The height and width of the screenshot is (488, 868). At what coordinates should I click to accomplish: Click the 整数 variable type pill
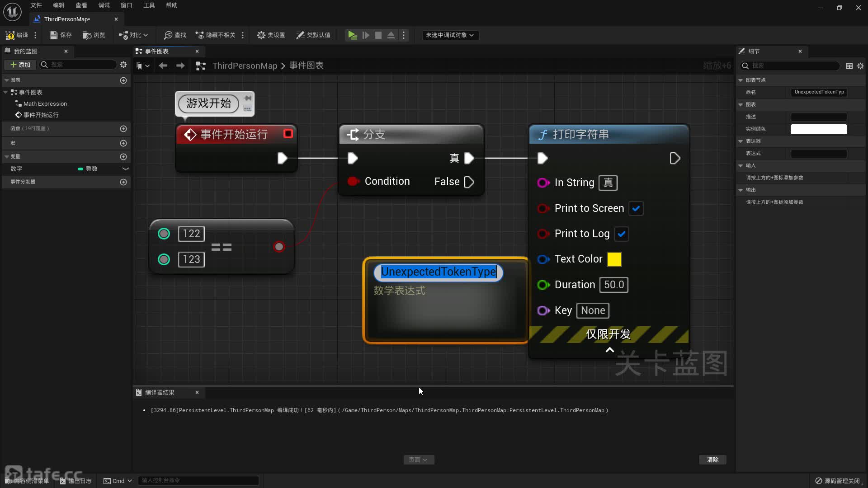88,169
